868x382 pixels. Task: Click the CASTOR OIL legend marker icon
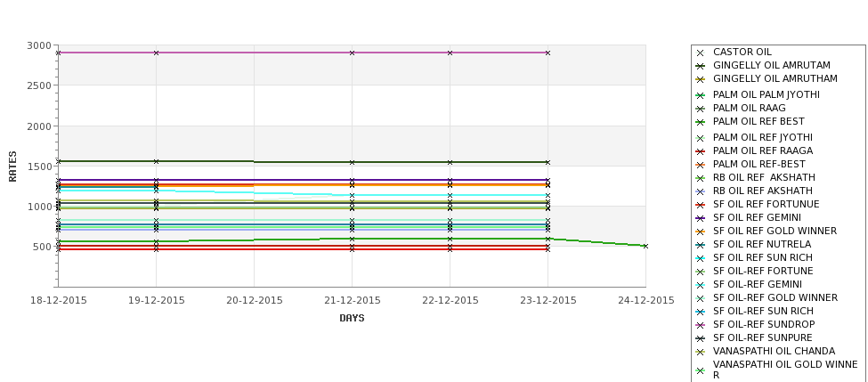(x=700, y=53)
